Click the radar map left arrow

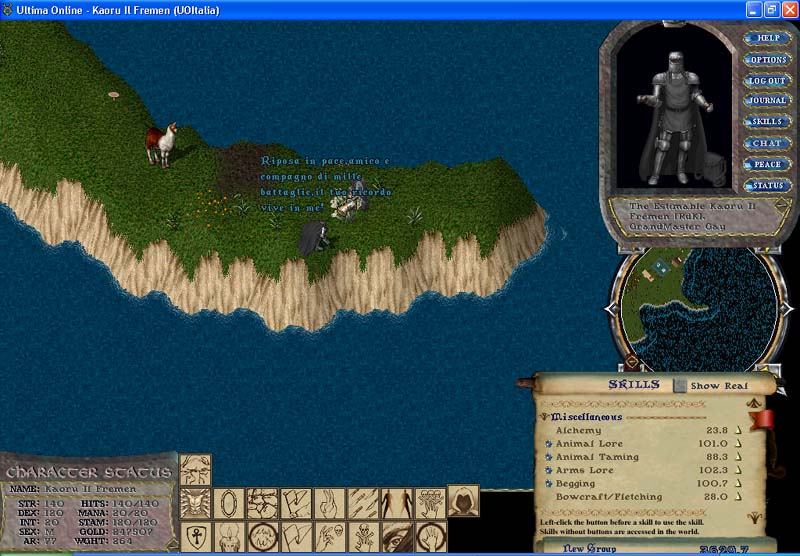611,309
